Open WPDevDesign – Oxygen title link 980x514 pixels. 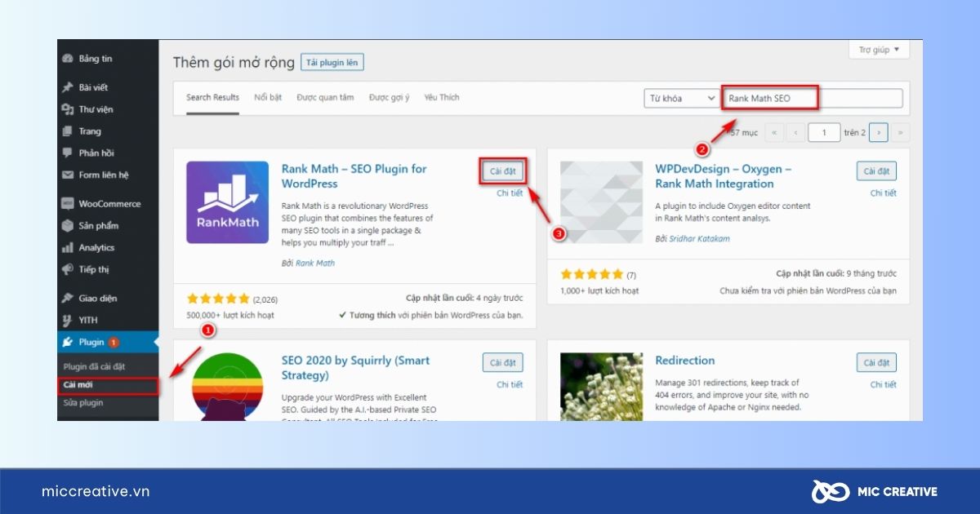point(724,176)
